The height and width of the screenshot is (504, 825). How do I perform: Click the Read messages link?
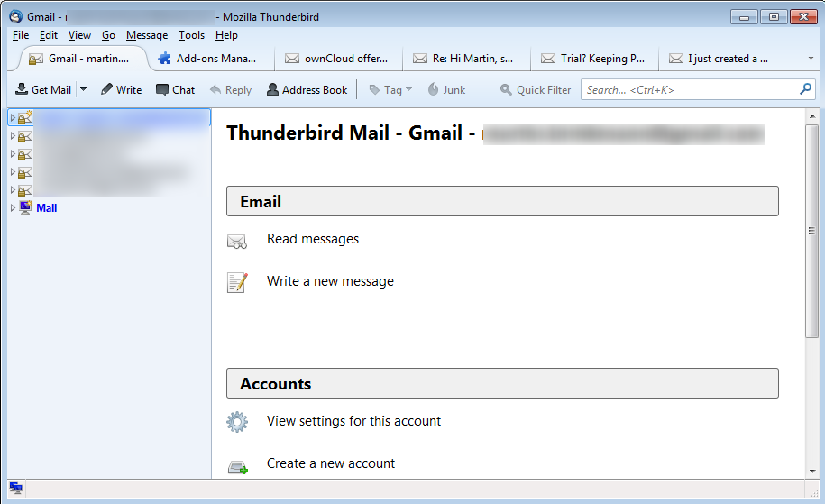coord(313,239)
